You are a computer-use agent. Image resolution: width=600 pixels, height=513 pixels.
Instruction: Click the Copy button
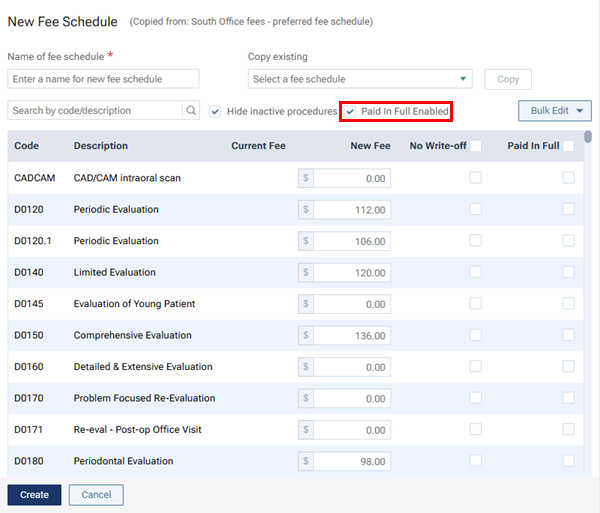508,79
